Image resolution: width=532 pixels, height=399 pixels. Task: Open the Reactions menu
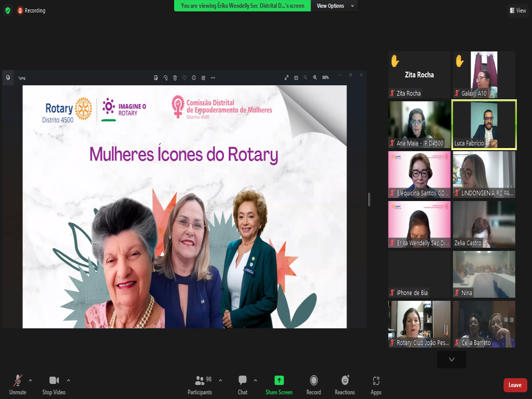[344, 383]
